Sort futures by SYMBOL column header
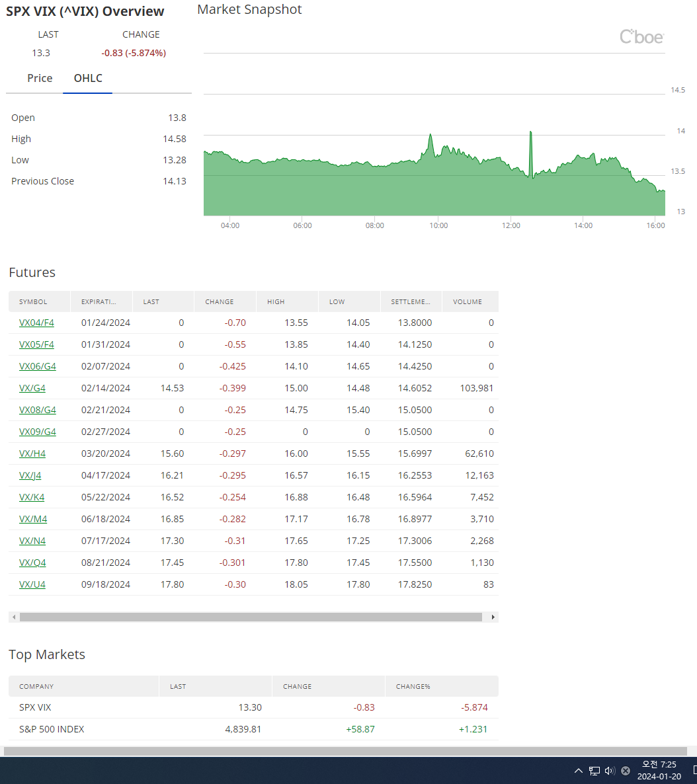 click(40, 302)
